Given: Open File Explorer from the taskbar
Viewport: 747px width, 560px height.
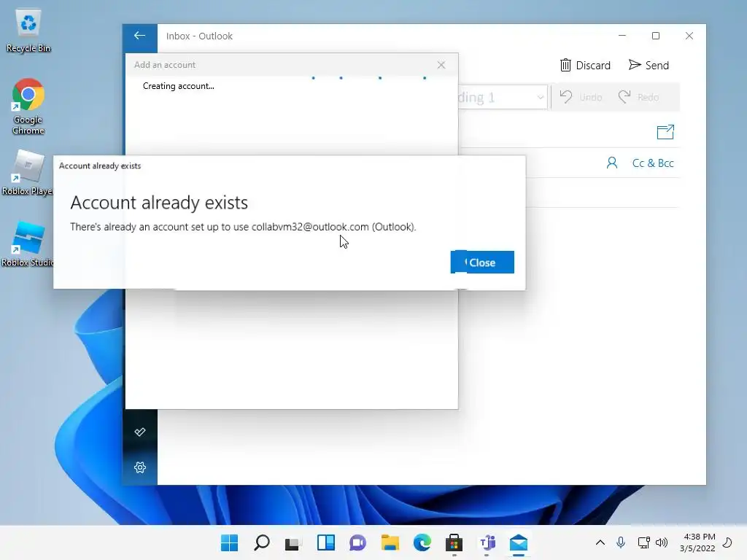Looking at the screenshot, I should 390,542.
